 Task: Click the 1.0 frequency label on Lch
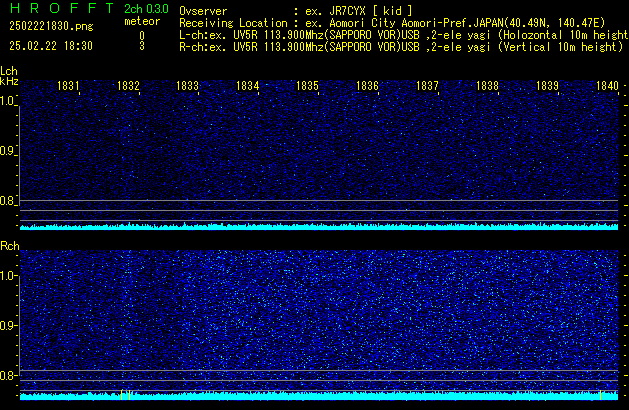point(7,101)
